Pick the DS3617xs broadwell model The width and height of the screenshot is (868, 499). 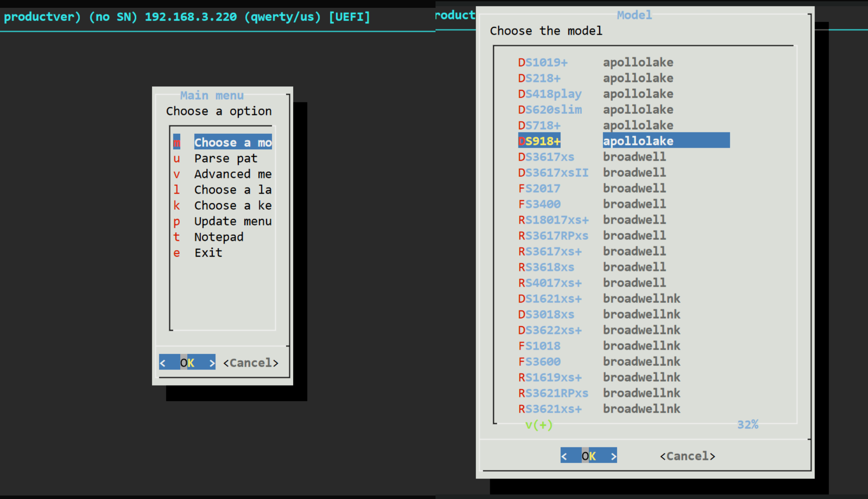(x=546, y=157)
